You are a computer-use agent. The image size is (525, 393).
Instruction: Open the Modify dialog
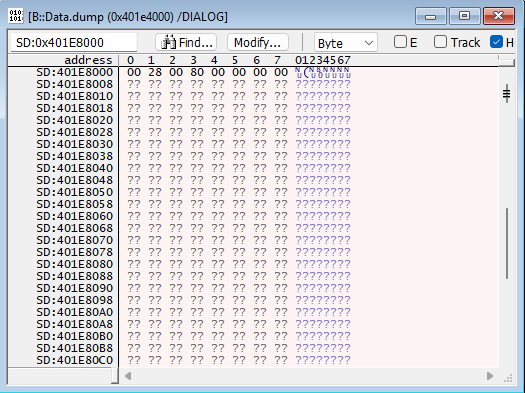point(257,43)
